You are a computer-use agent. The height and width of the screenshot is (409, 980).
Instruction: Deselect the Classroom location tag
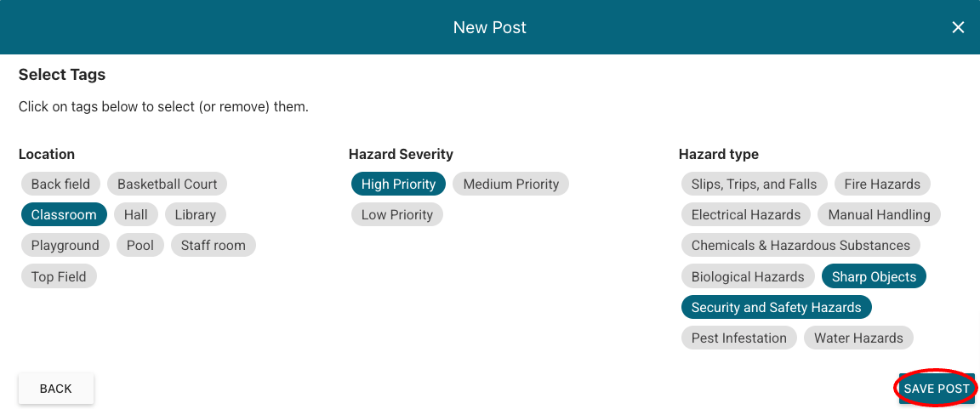coord(64,215)
